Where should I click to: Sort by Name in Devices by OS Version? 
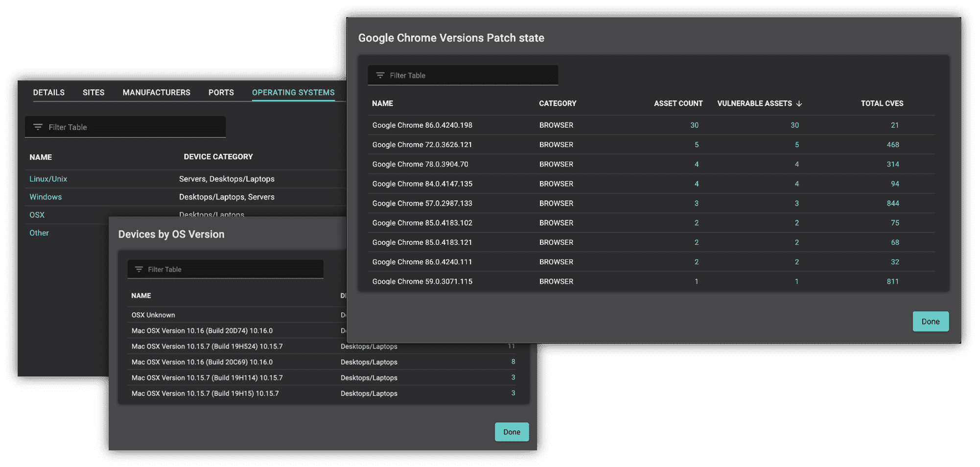(x=141, y=296)
